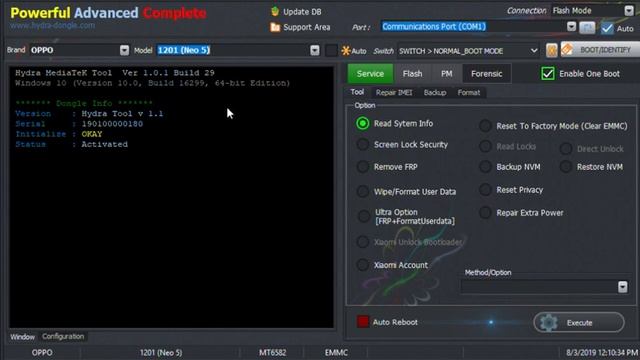Toggle the Auto port checkbox
Viewport: 640px width, 360px height.
point(607,28)
